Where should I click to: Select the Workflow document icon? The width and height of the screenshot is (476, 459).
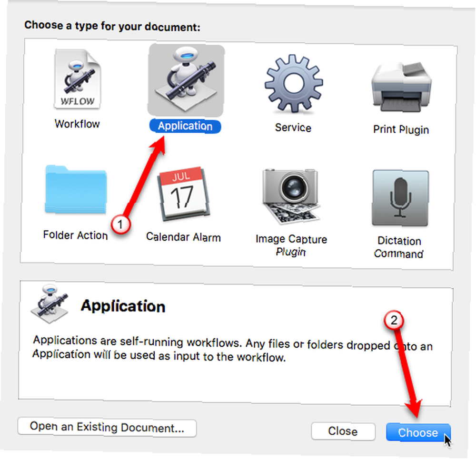(78, 79)
